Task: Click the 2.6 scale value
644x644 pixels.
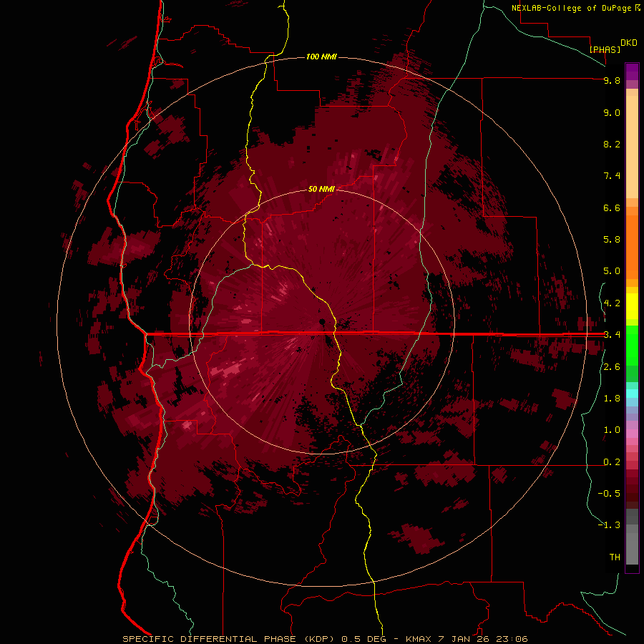Action: pyautogui.click(x=611, y=367)
